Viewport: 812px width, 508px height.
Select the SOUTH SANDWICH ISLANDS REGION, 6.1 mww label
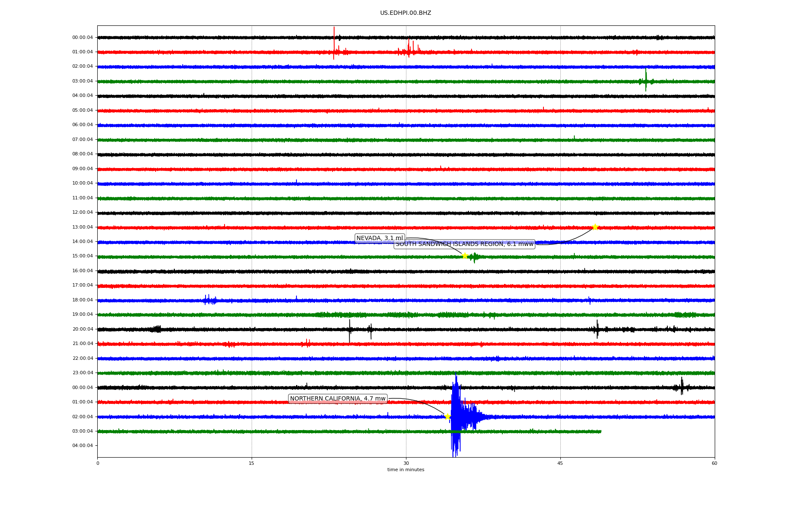coord(464,244)
